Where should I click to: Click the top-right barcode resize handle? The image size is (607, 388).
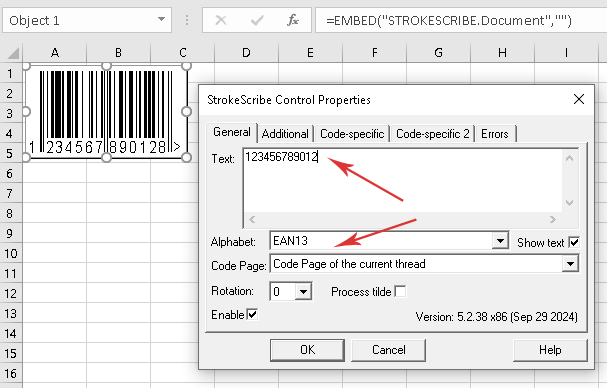187,66
